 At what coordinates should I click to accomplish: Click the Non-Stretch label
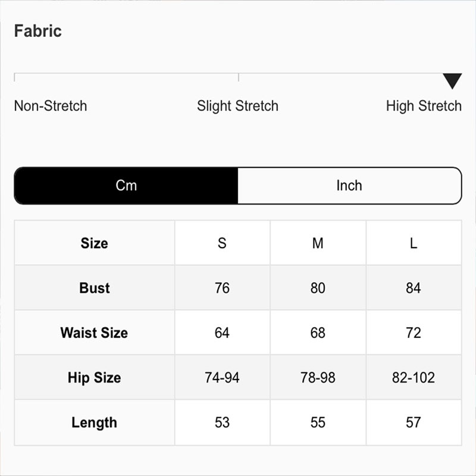pyautogui.click(x=51, y=107)
